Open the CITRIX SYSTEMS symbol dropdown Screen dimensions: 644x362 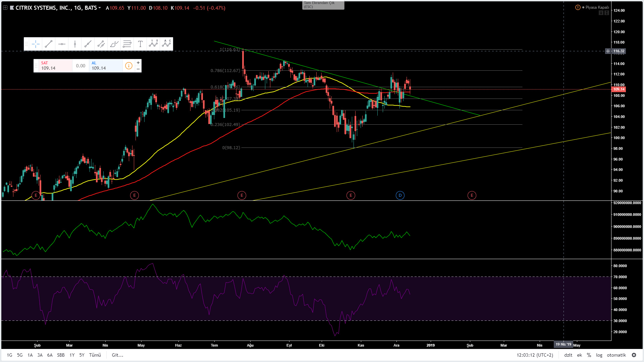(x=100, y=8)
